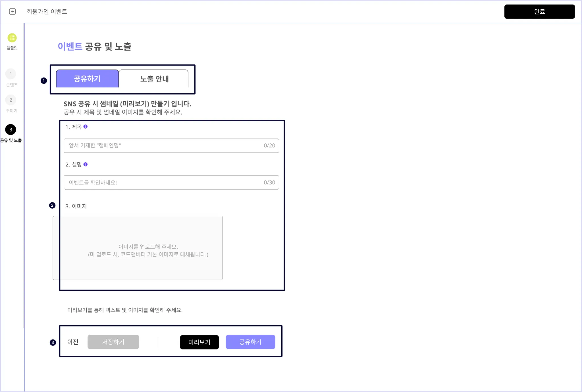Switch to the 노출 안내 tab
The height and width of the screenshot is (392, 582).
pos(154,79)
